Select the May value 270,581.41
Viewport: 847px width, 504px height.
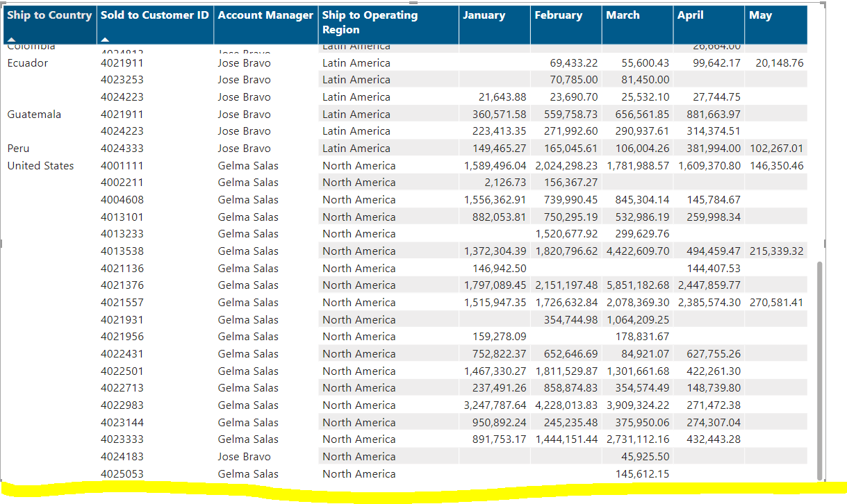click(x=777, y=303)
